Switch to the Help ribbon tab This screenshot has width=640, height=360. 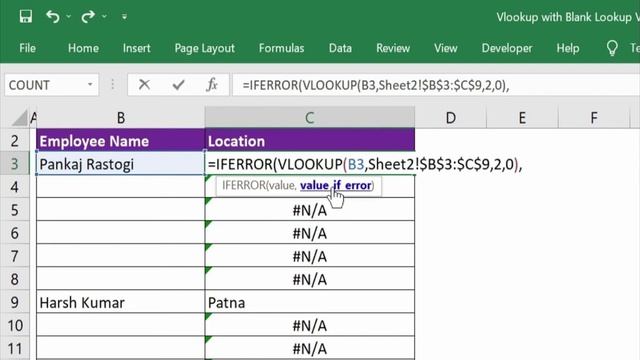click(568, 48)
